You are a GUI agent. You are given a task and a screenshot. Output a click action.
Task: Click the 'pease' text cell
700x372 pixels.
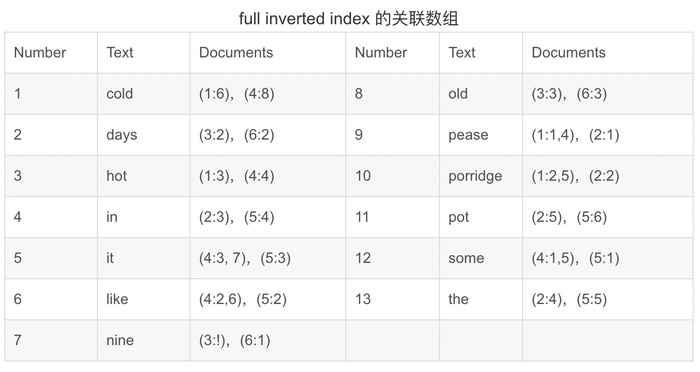(x=481, y=135)
